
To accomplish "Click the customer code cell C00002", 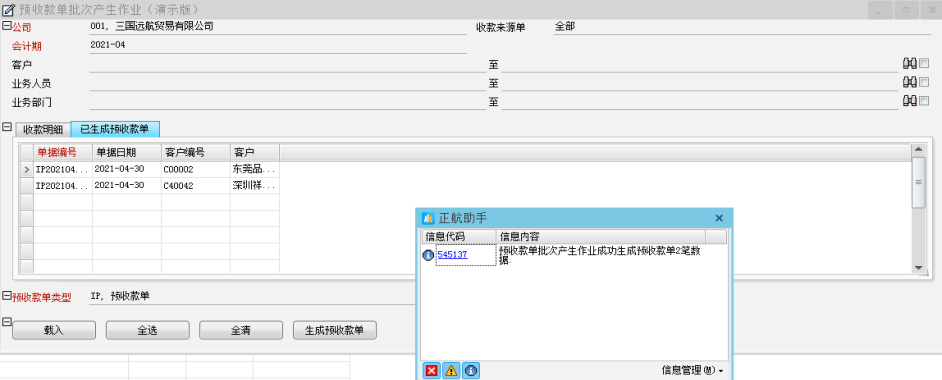I will tap(196, 169).
